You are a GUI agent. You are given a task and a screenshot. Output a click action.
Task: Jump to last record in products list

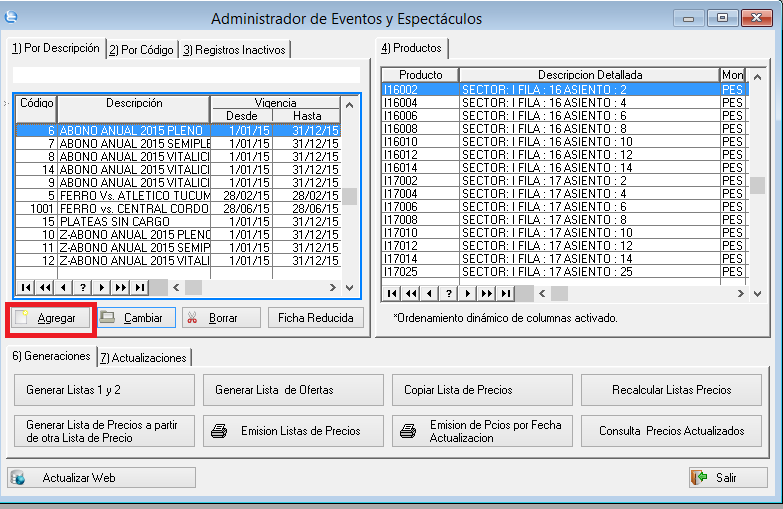(506, 293)
